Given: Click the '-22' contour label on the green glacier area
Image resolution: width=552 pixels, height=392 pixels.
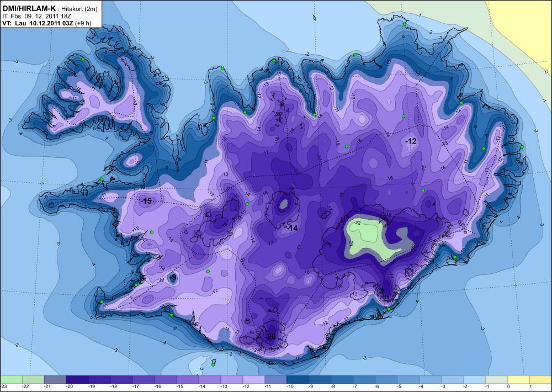Looking at the screenshot, I should [x=357, y=223].
